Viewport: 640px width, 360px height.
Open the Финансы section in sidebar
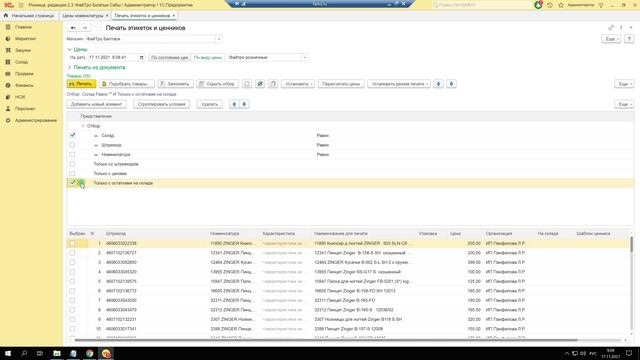pyautogui.click(x=24, y=85)
